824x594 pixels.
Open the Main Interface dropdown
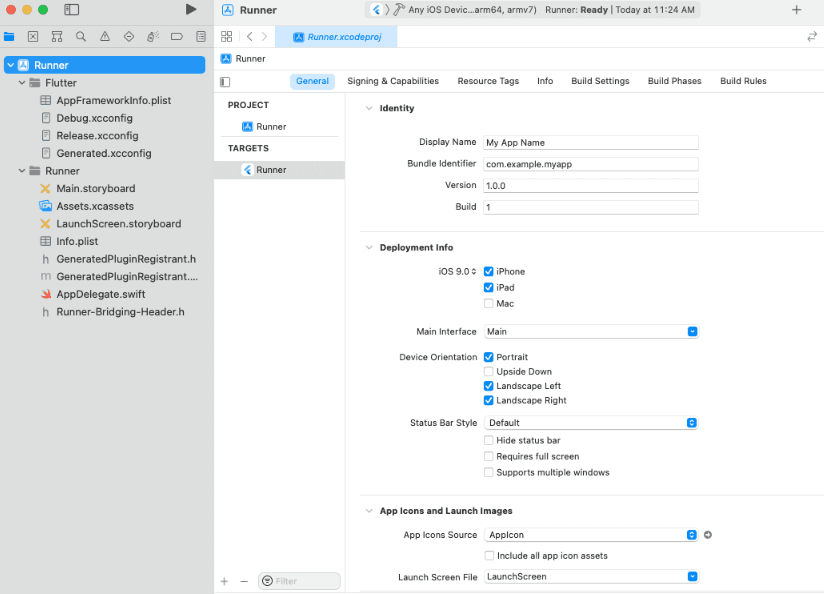pos(591,332)
